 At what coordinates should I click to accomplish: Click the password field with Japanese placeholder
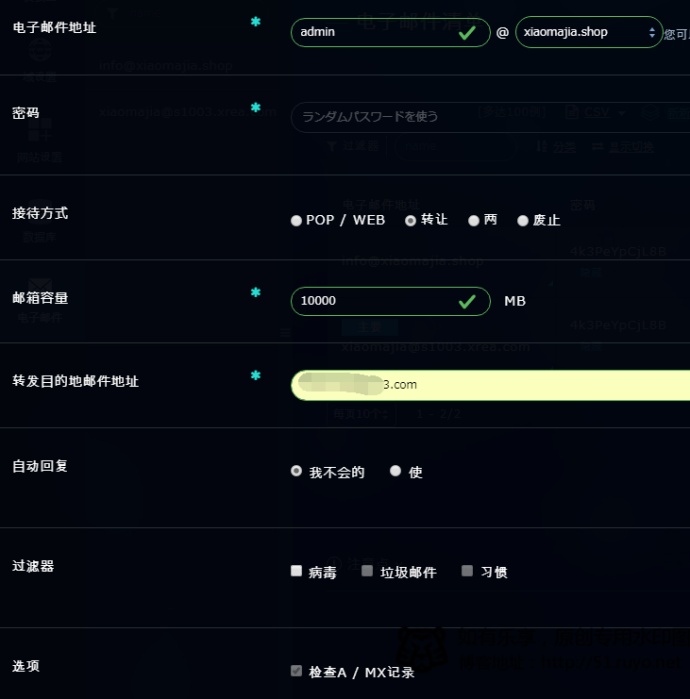[490, 117]
